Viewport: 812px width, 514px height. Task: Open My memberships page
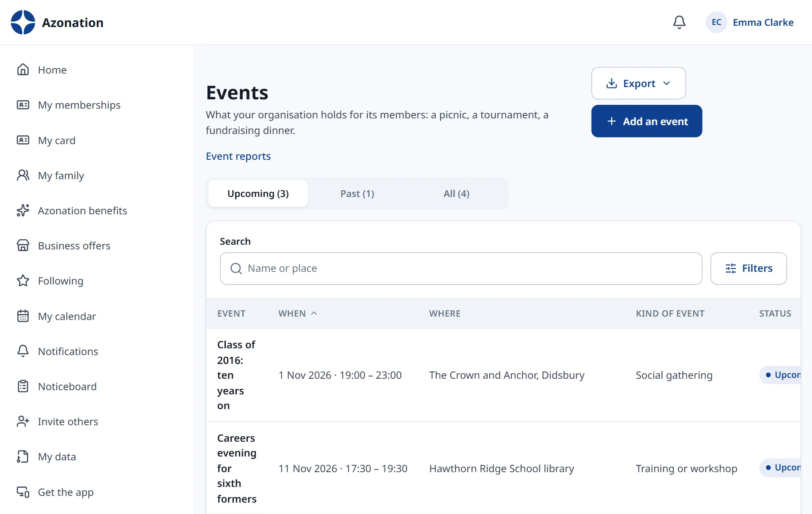79,105
